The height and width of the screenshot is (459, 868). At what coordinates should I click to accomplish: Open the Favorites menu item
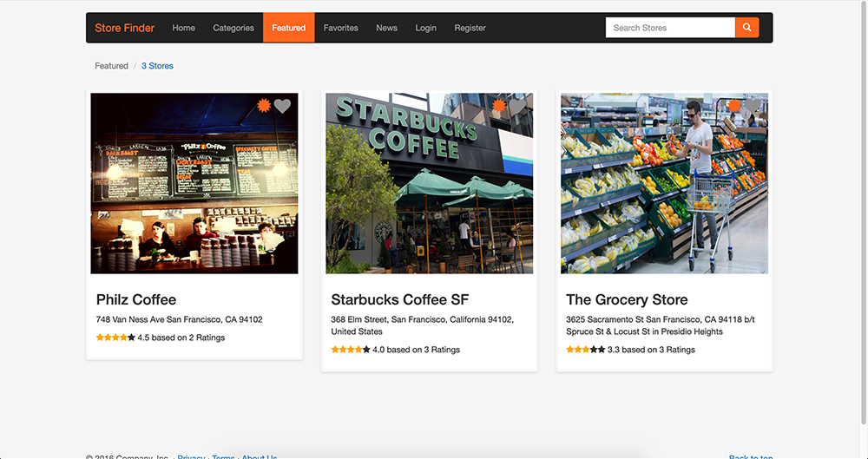coord(341,28)
